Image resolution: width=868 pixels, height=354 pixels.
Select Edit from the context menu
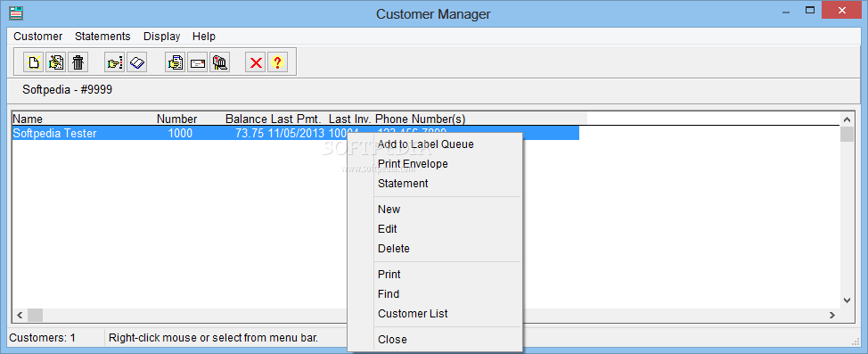point(435,229)
